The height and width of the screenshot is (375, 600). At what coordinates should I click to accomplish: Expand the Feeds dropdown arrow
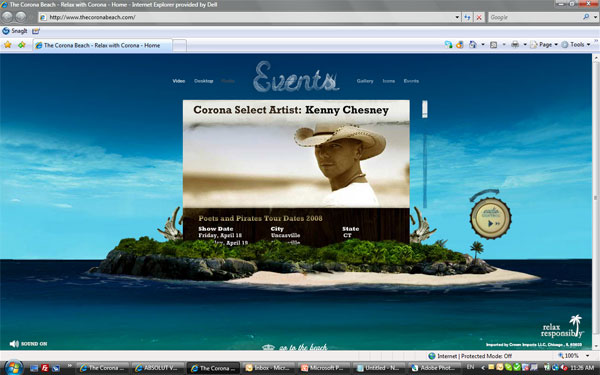pyautogui.click(x=504, y=45)
